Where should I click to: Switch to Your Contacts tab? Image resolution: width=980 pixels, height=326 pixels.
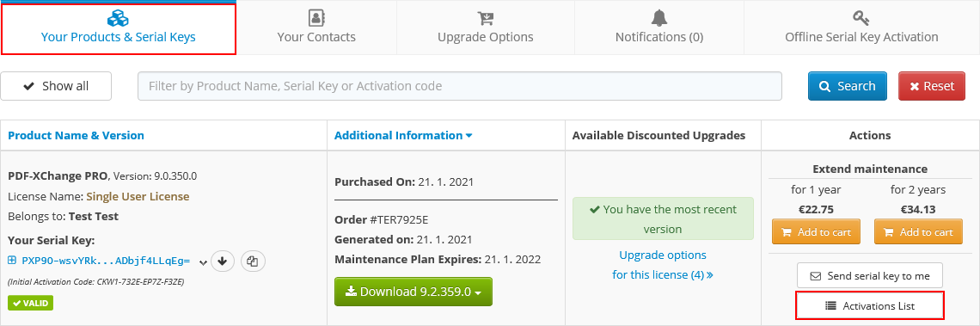316,28
